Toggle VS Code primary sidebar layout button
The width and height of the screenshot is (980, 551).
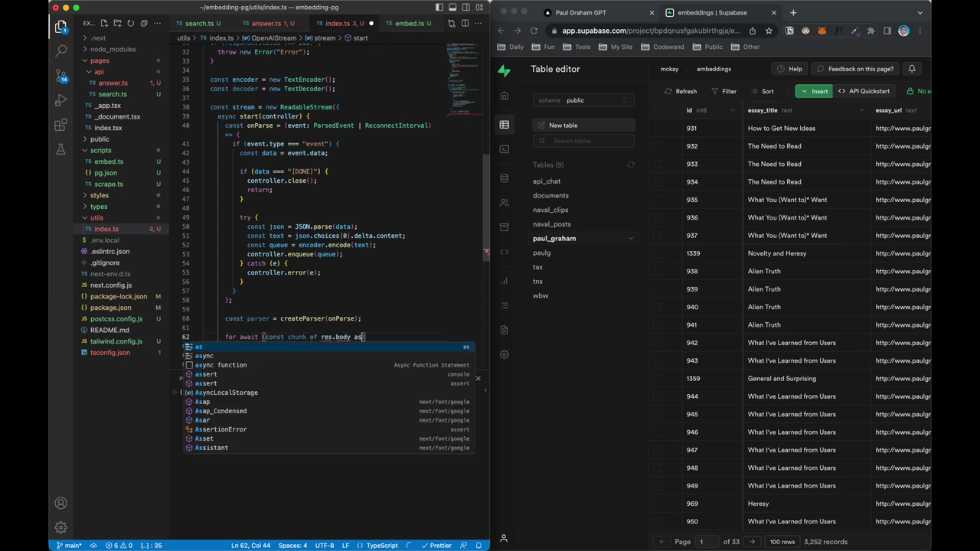pos(439,8)
